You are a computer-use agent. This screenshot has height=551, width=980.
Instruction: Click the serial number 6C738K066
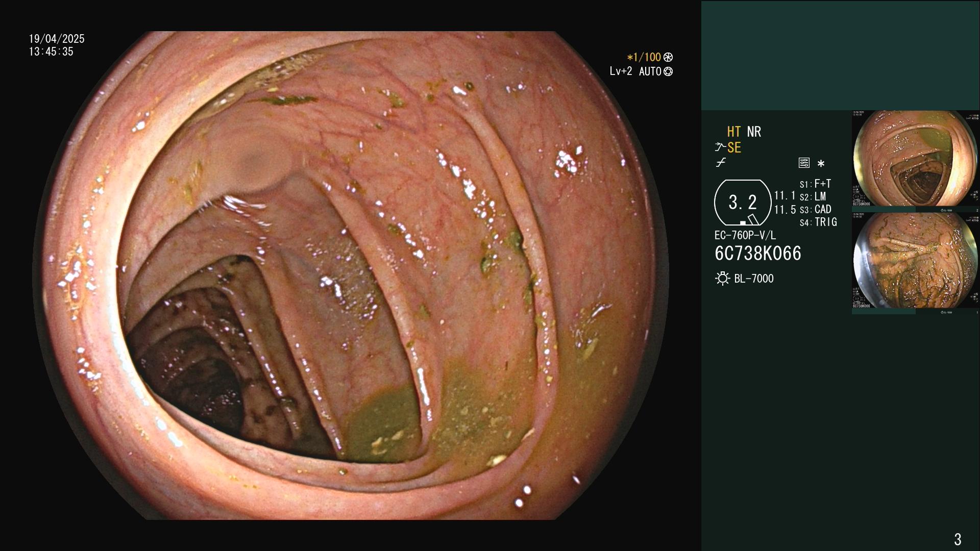pos(758,253)
